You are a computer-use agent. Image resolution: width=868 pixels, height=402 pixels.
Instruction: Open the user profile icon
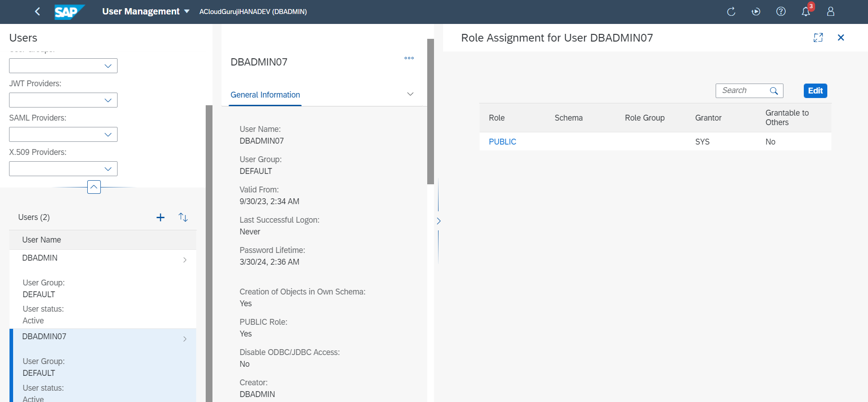(x=830, y=12)
